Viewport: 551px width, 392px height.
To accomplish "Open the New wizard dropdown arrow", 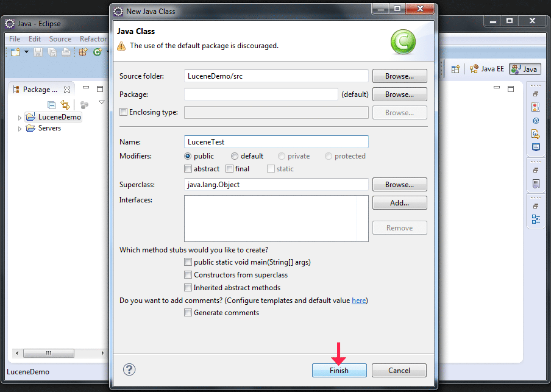I will click(x=26, y=52).
